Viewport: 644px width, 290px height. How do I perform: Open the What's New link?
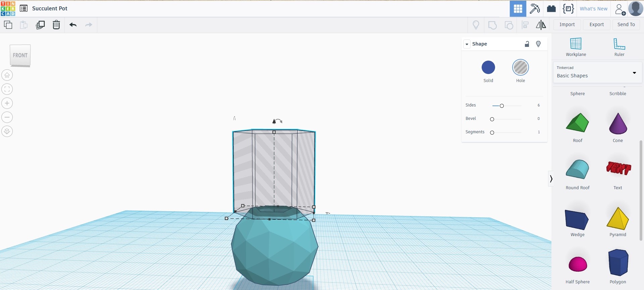[x=594, y=9]
